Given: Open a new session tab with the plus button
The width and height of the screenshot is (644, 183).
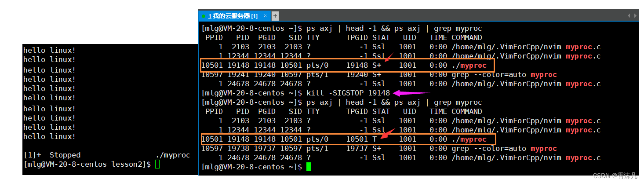Looking at the screenshot, I should coord(275,16).
